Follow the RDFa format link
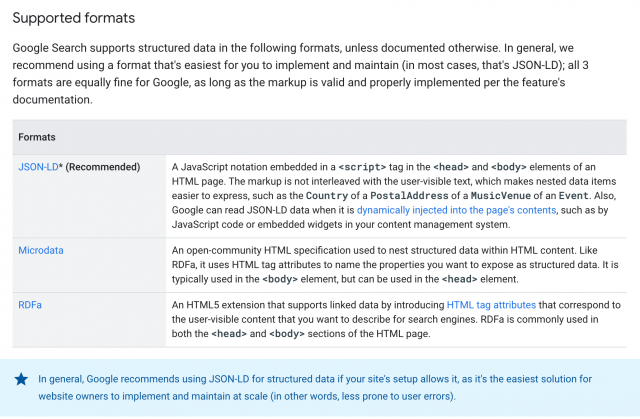Screen dimensions: 640x419 tap(30, 304)
